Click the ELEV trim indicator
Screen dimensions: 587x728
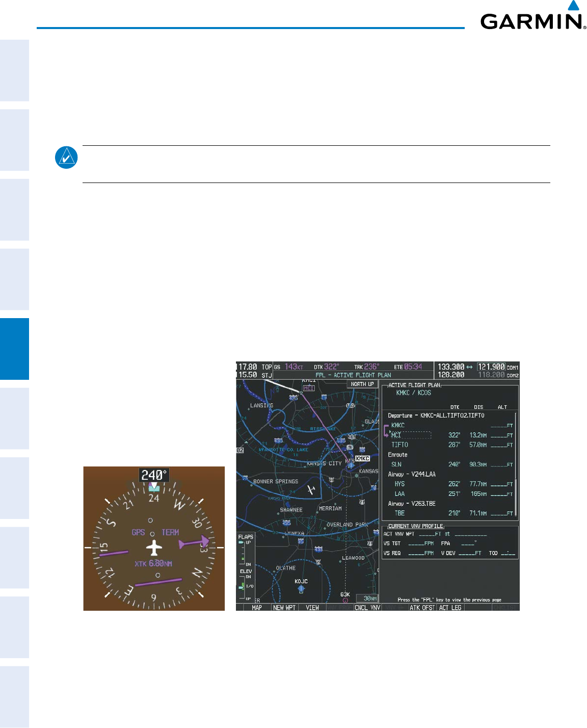coord(246,584)
